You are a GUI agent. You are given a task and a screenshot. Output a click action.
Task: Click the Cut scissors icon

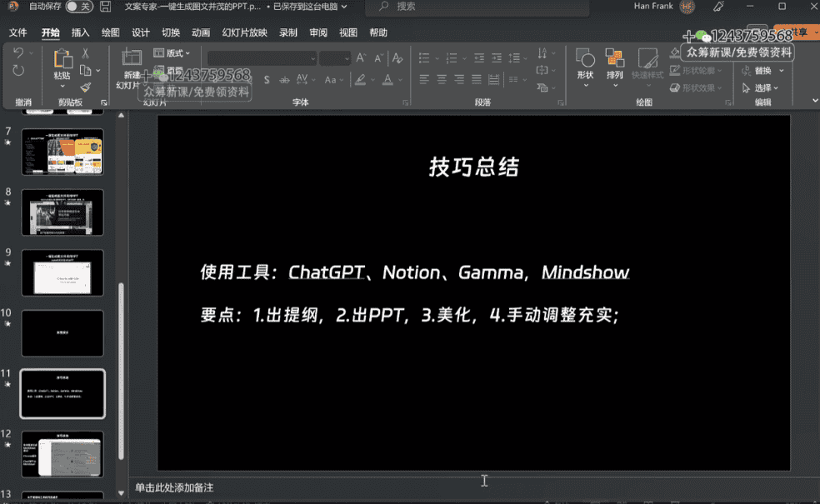pyautogui.click(x=85, y=53)
